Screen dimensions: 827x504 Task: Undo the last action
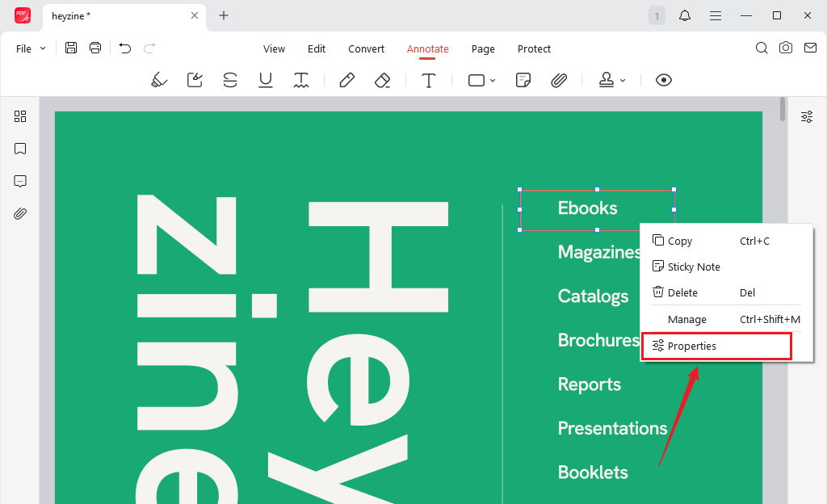coord(125,48)
